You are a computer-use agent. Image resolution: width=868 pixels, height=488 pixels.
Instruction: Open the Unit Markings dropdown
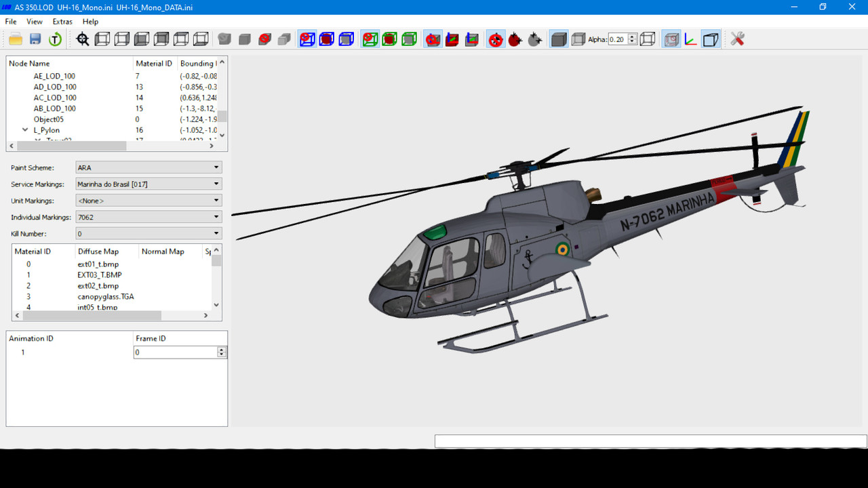point(149,201)
